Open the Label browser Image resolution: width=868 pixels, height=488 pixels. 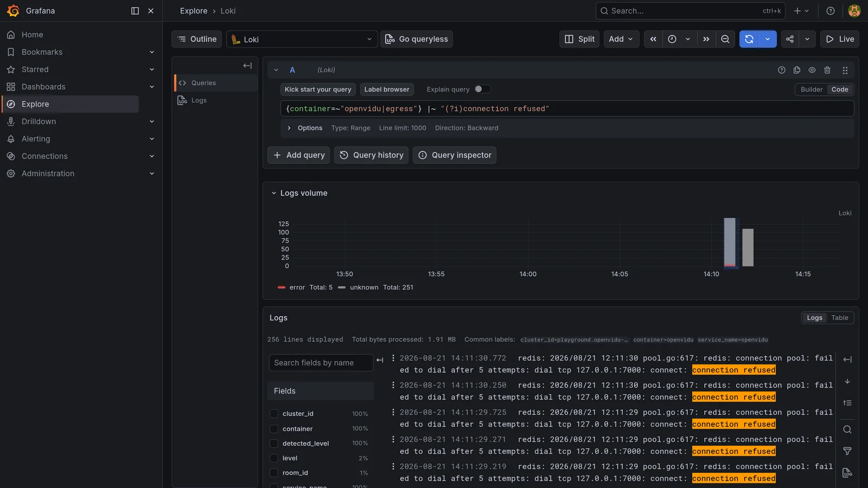pos(387,89)
